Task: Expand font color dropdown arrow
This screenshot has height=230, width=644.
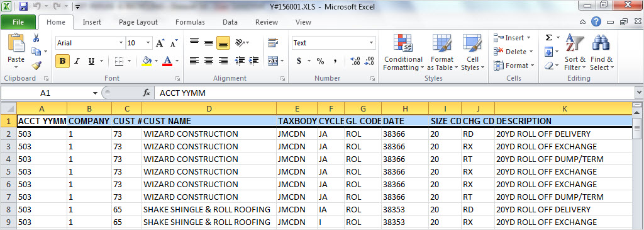Action: pyautogui.click(x=177, y=61)
